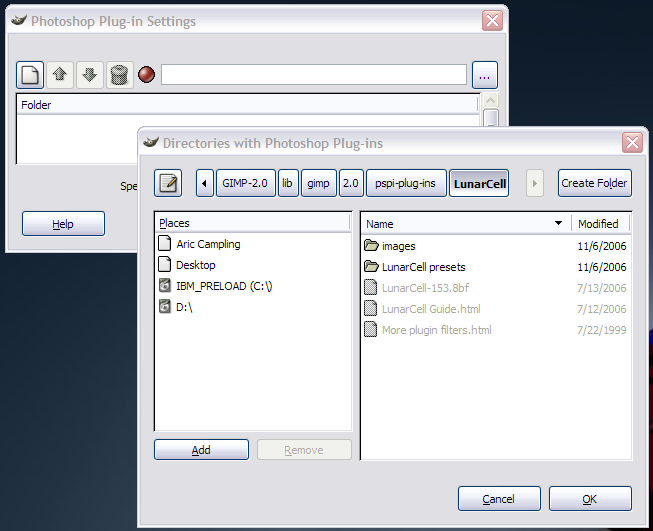Click the D:\ drive icon
The image size is (653, 531).
click(165, 307)
